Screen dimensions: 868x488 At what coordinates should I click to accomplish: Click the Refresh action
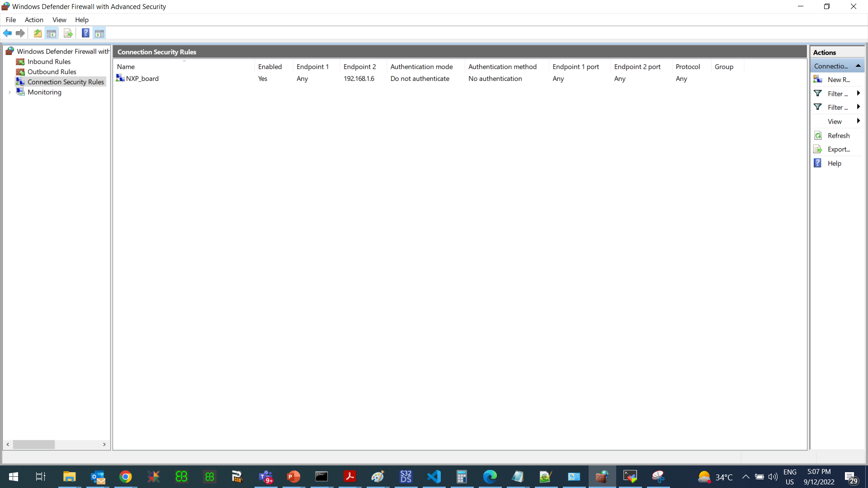837,136
